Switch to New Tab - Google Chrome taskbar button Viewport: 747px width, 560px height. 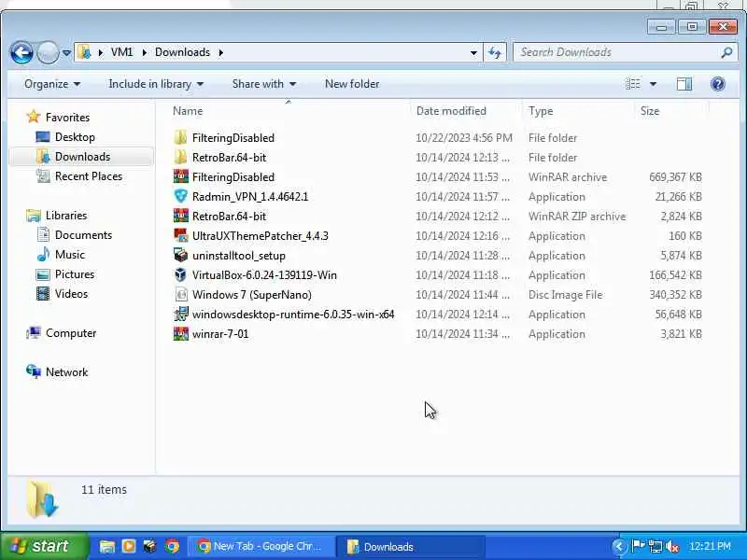coord(261,546)
